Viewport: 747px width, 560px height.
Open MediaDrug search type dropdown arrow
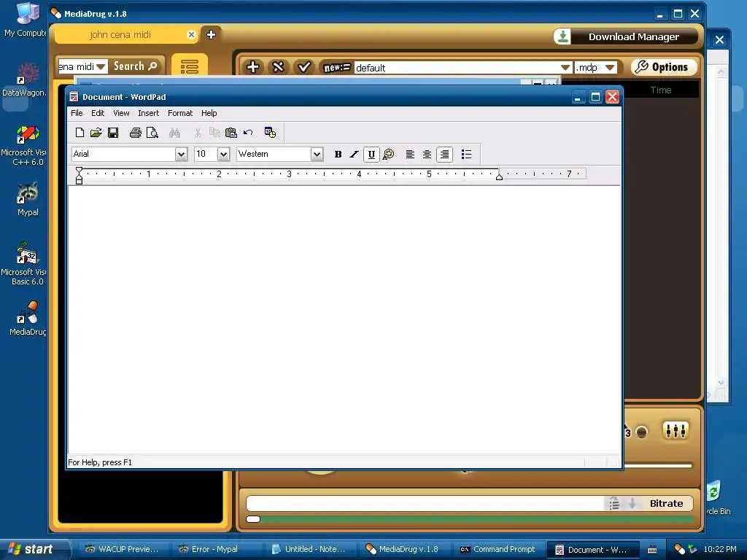(x=101, y=66)
